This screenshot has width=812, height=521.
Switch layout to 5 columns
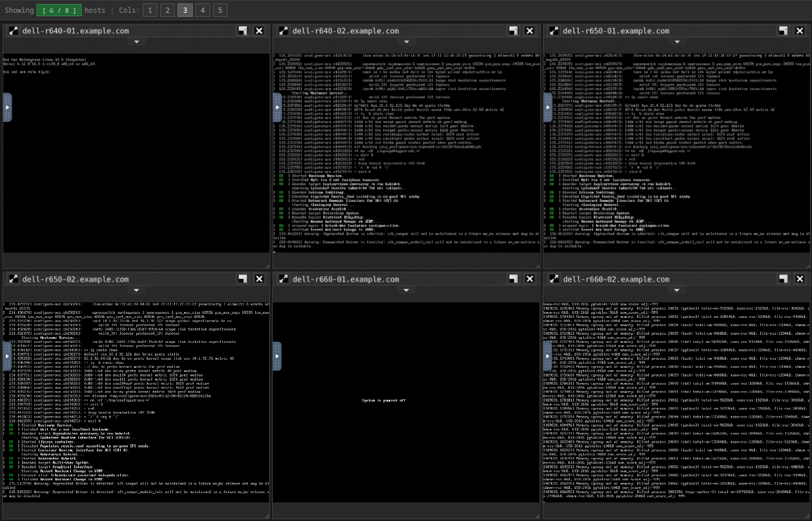coord(220,10)
